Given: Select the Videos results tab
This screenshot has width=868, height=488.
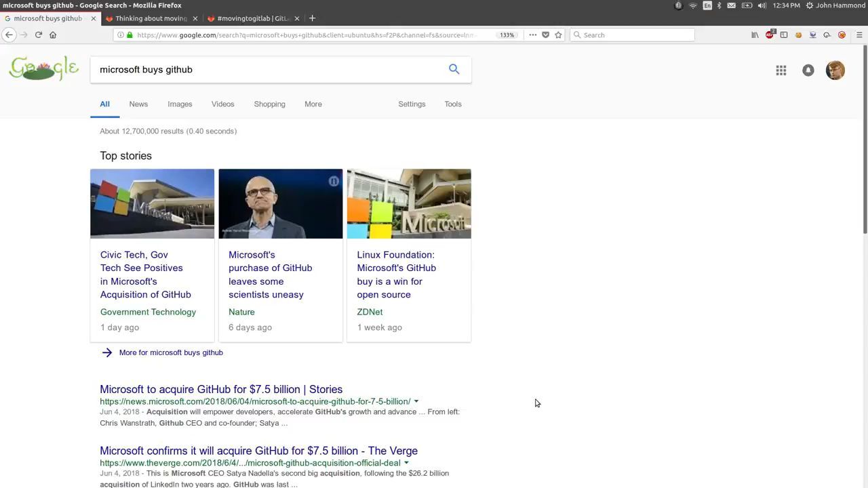Looking at the screenshot, I should click(222, 104).
